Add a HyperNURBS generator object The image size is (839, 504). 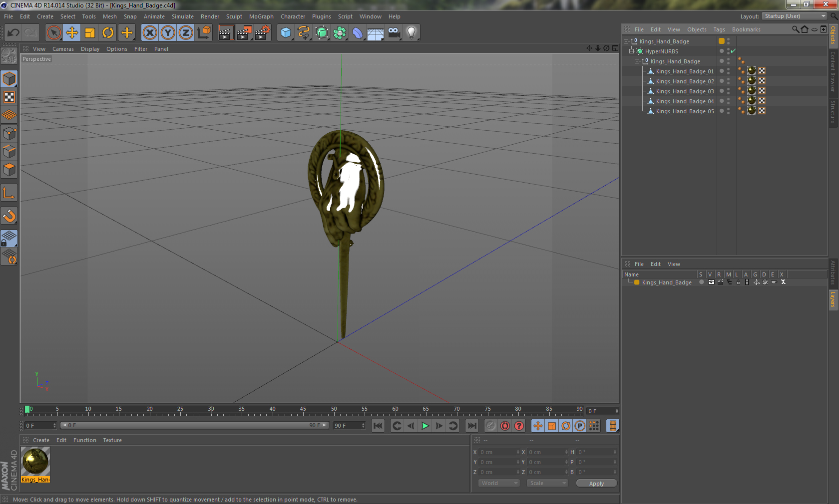tap(322, 33)
